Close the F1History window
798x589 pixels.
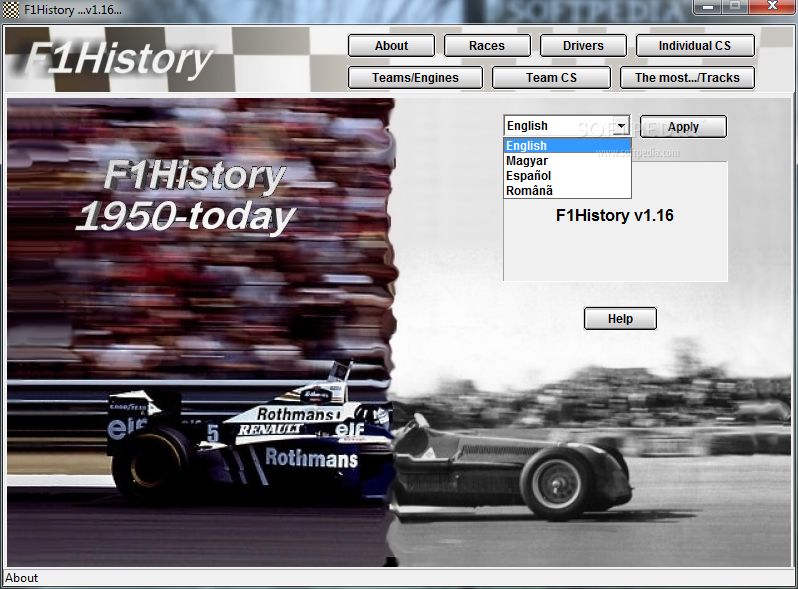772,7
